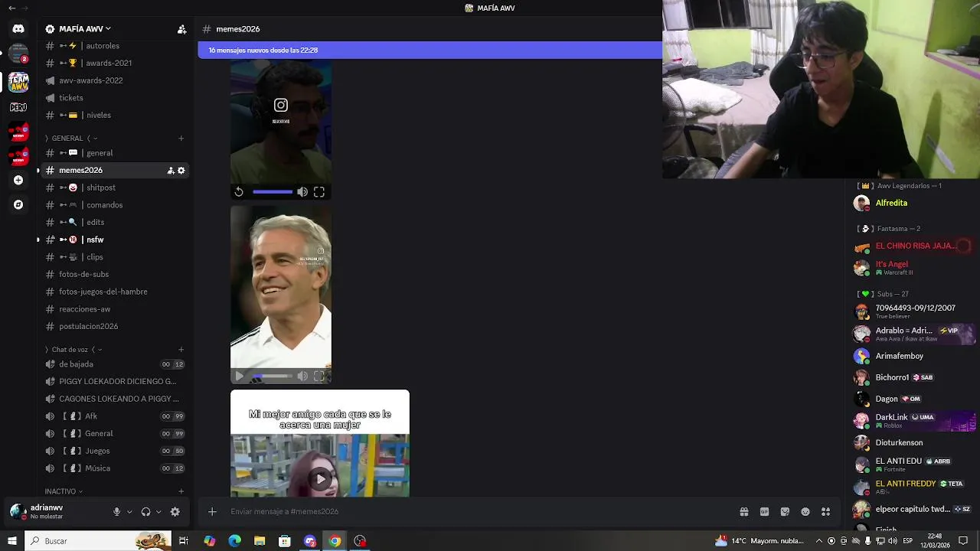Mute the first video volume icon
The width and height of the screenshot is (980, 551).
click(x=302, y=192)
